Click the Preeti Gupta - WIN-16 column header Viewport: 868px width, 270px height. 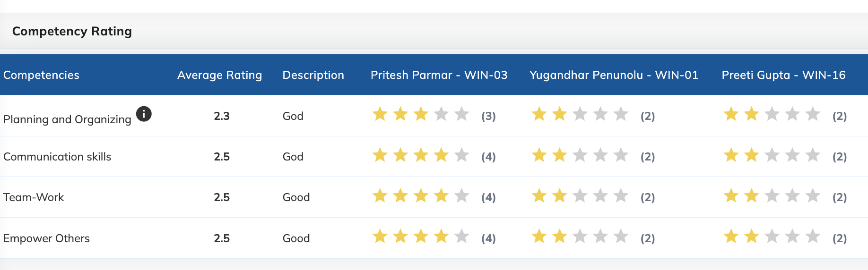click(x=783, y=75)
